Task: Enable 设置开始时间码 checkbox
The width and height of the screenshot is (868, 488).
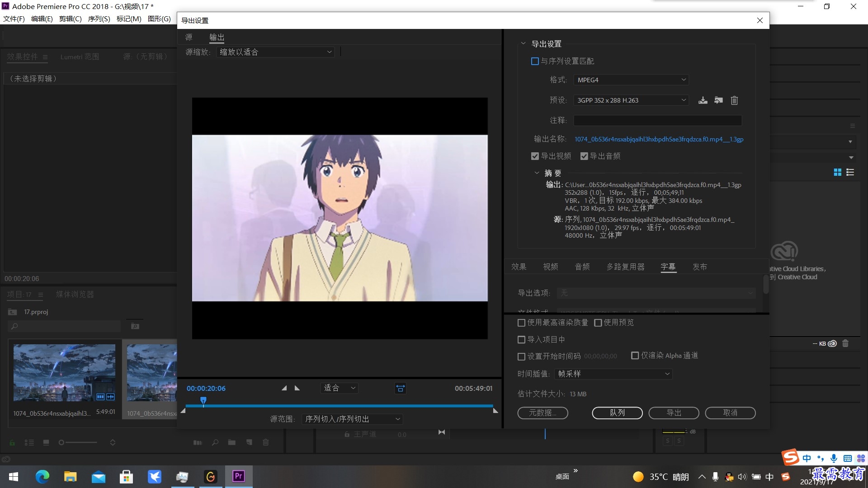Action: tap(521, 357)
